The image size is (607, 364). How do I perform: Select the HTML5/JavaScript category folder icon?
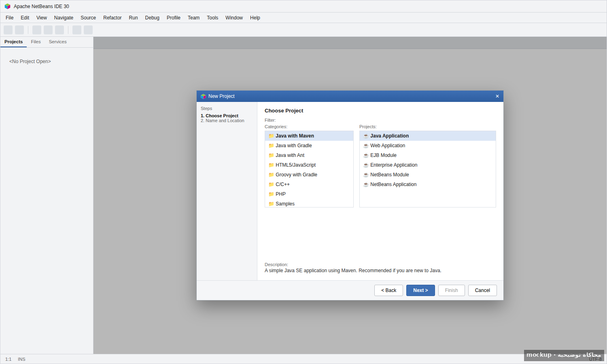(271, 165)
